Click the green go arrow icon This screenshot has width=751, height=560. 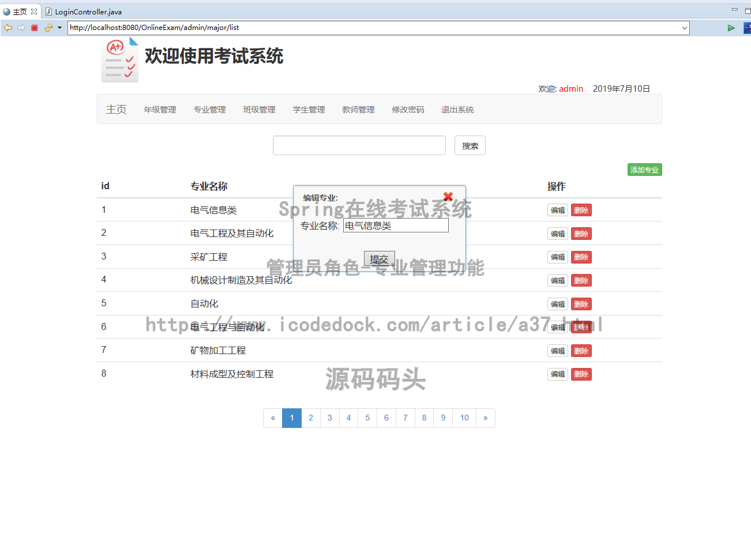[x=731, y=28]
